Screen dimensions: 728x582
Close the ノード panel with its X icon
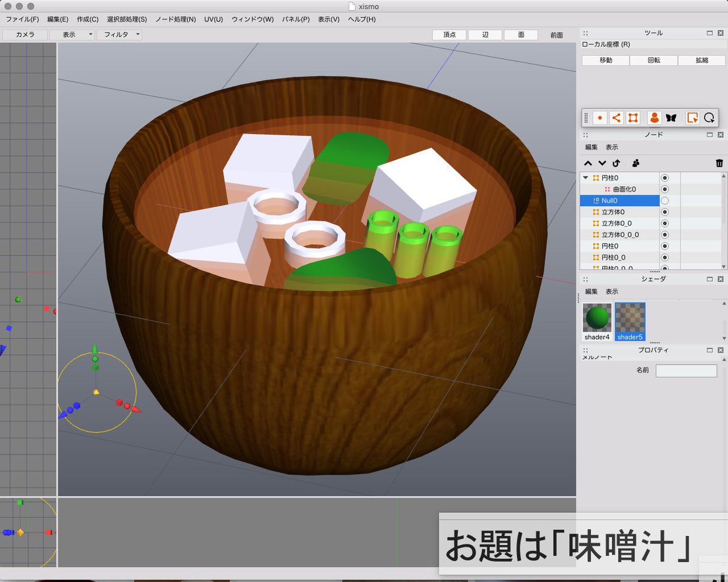pos(720,135)
